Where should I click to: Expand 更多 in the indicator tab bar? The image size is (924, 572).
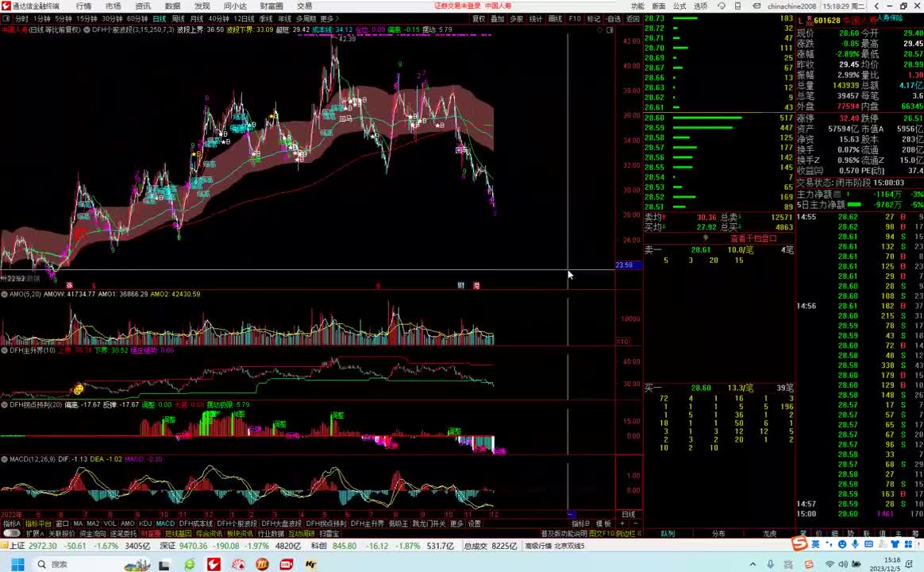[x=456, y=524]
